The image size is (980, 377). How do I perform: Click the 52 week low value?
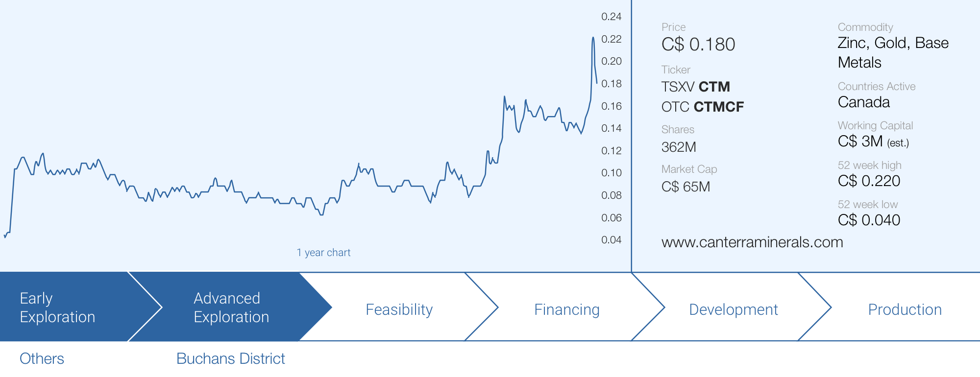pyautogui.click(x=869, y=220)
